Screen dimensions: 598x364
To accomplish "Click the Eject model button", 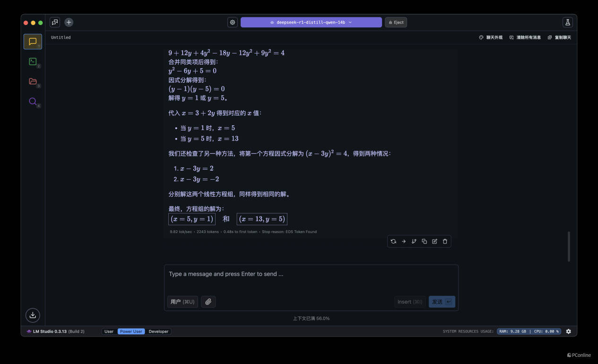I will [x=396, y=22].
